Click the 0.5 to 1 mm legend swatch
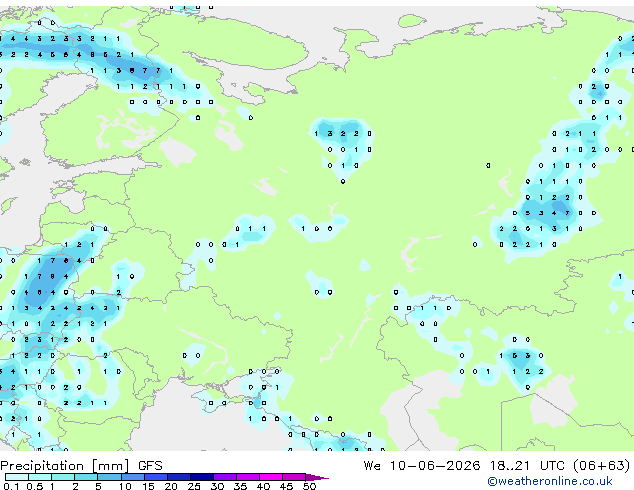 (x=40, y=477)
